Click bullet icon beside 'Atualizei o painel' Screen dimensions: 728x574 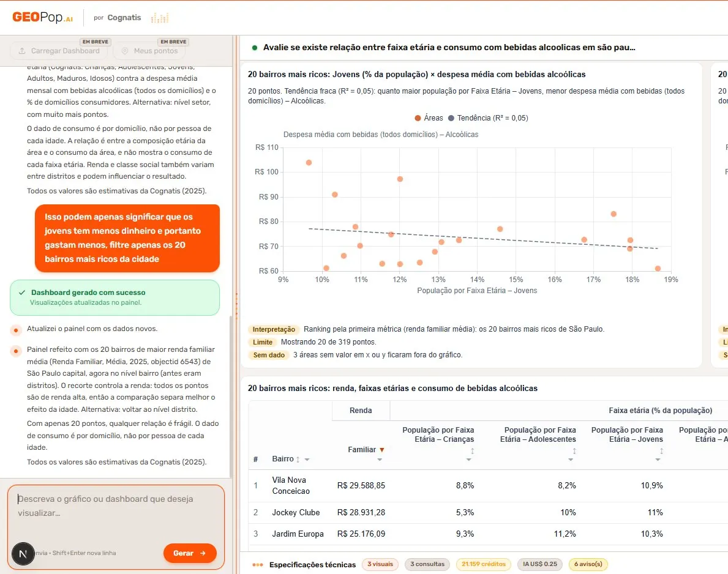[16, 330]
